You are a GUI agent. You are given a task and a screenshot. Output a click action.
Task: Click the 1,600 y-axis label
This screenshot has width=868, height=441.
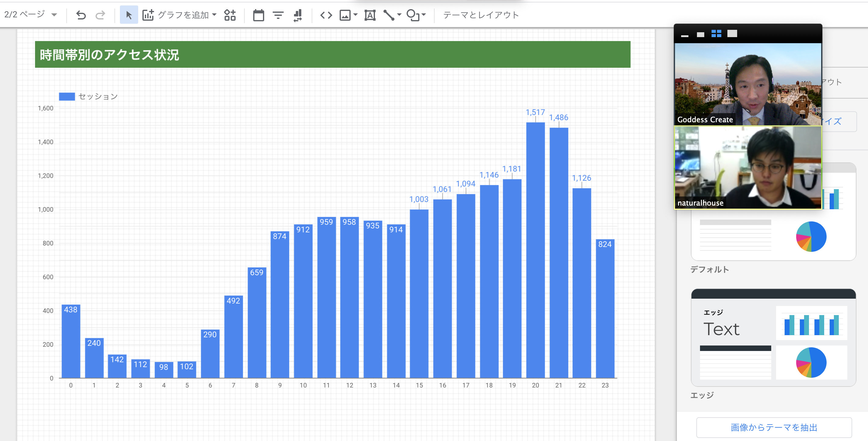click(45, 108)
